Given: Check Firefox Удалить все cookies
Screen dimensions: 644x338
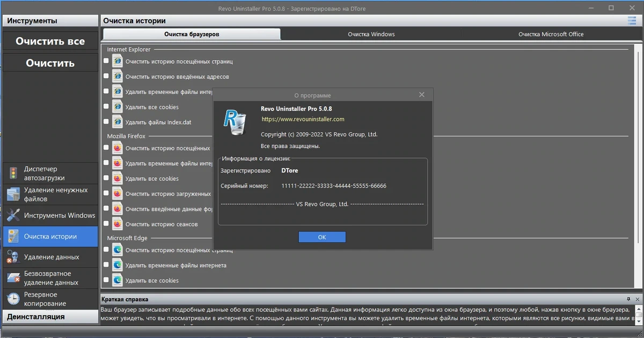Looking at the screenshot, I should coord(106,178).
